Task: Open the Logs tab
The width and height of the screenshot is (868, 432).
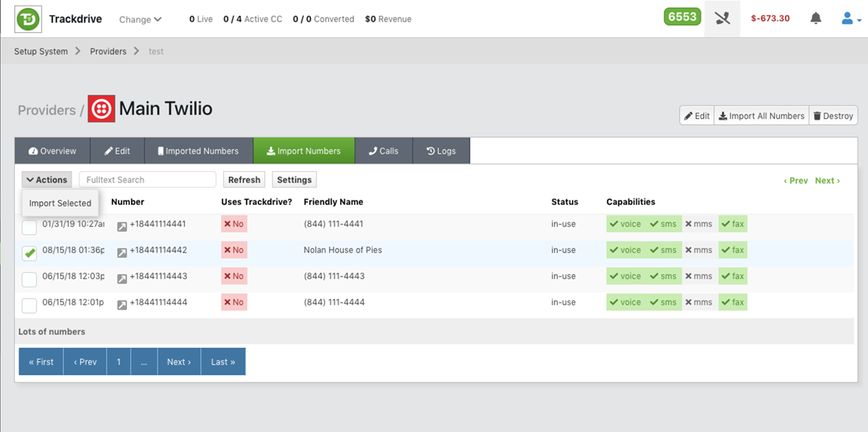Action: (x=442, y=151)
